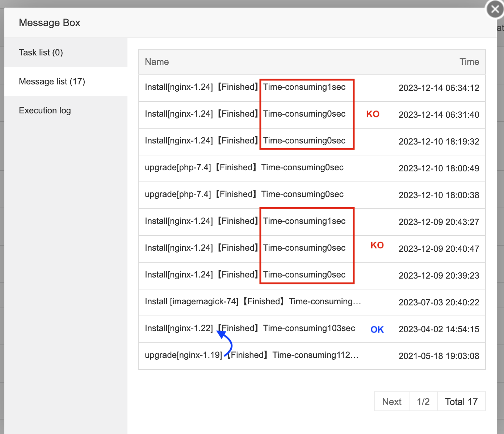Open the Task list tab
The image size is (504, 434).
point(41,53)
